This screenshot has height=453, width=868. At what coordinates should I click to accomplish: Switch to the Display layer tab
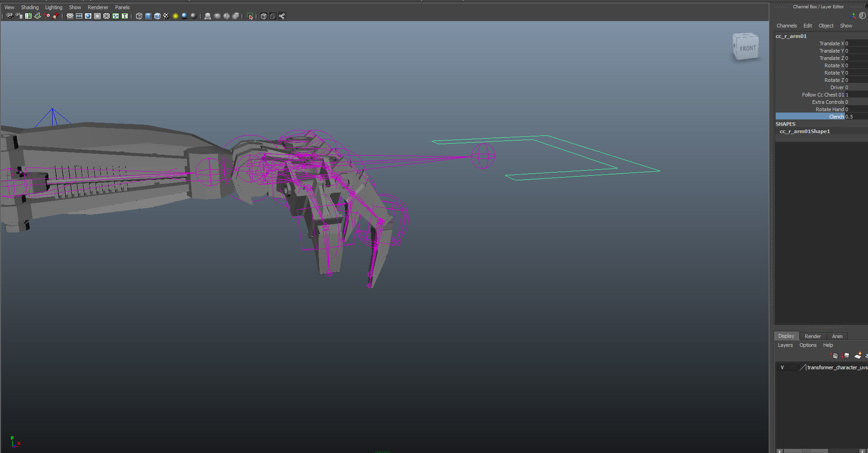pyautogui.click(x=786, y=336)
